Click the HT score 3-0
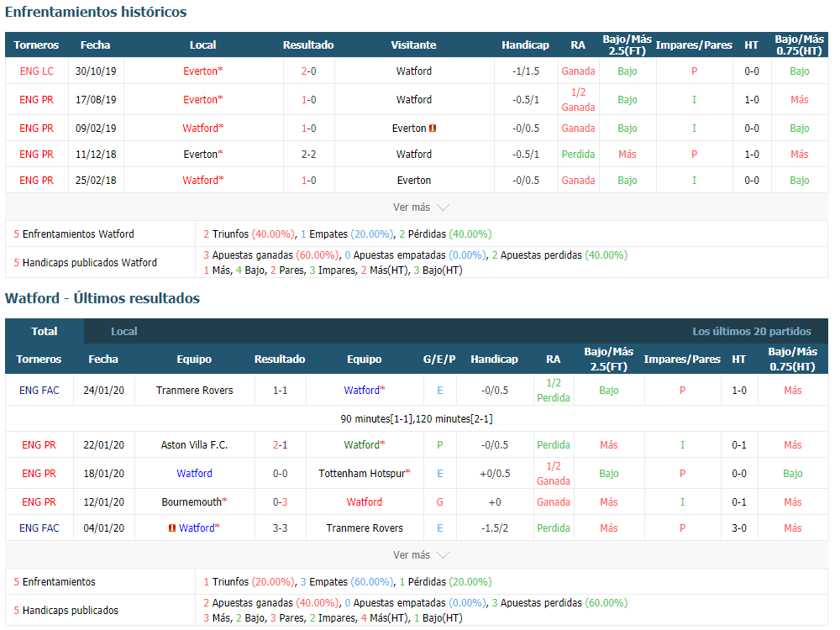The width and height of the screenshot is (840, 630). click(x=739, y=528)
